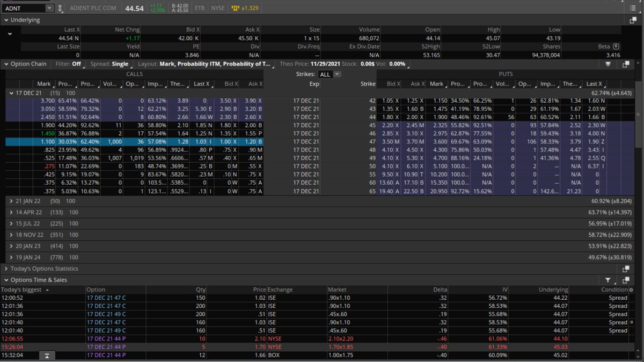Select the 15:26:04 17 DEC 21 44 P trade
This screenshot has width=644, height=362.
click(317, 347)
